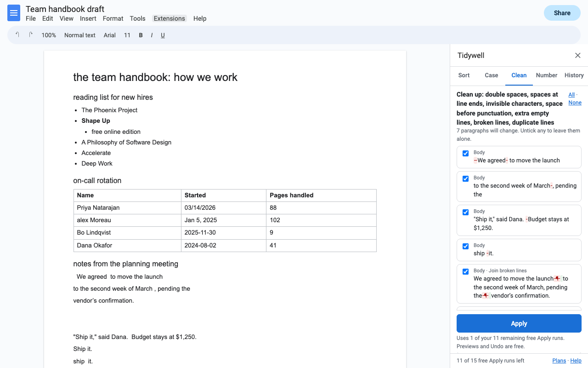
Task: Undo the last action
Action: point(17,35)
